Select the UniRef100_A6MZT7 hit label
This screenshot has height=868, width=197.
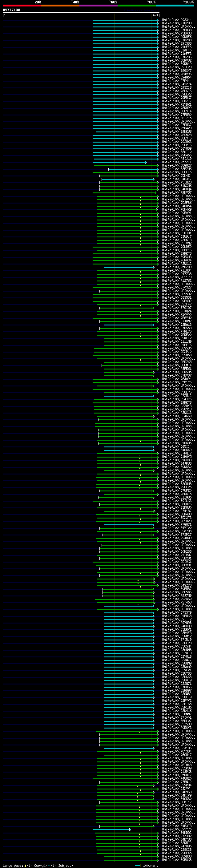point(176,101)
